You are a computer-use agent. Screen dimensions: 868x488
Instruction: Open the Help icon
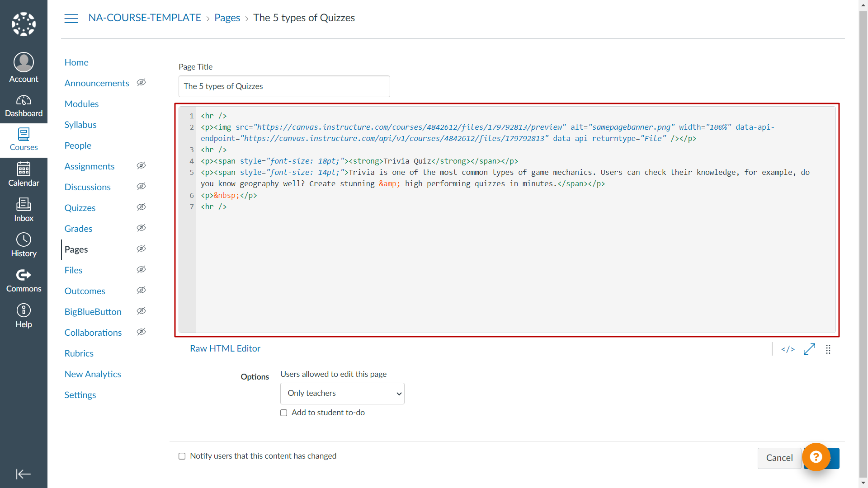tap(23, 310)
